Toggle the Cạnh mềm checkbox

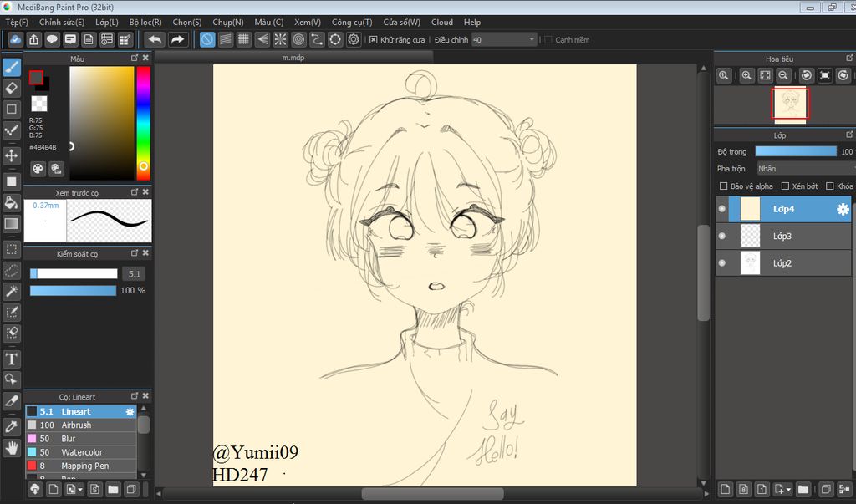pos(548,40)
